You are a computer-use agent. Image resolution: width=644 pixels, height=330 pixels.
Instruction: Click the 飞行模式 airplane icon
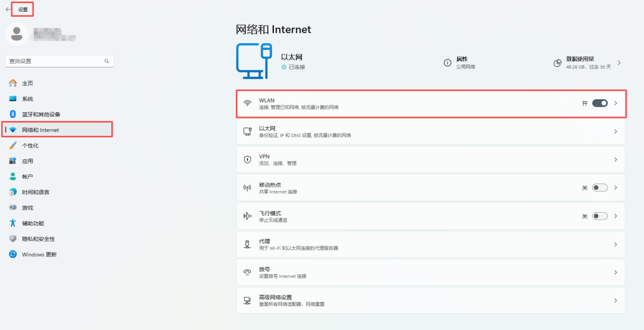click(248, 216)
